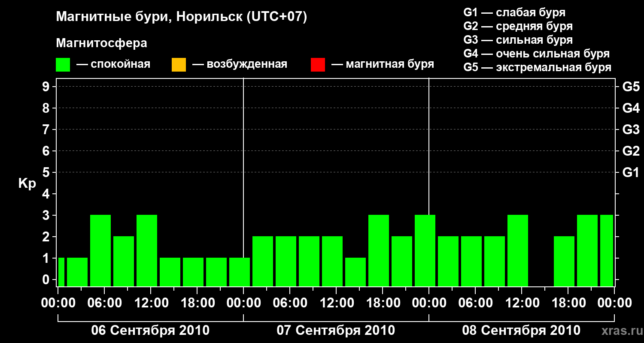Screen dimensions: 644x343
Task: Click the '07 Сентября 2010' date label
Action: 336,331
